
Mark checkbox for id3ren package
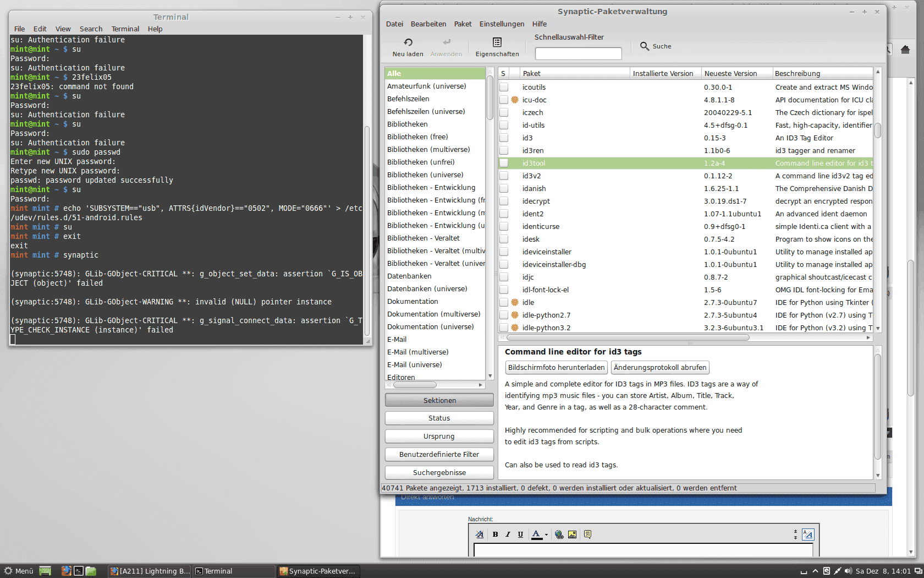coord(504,150)
